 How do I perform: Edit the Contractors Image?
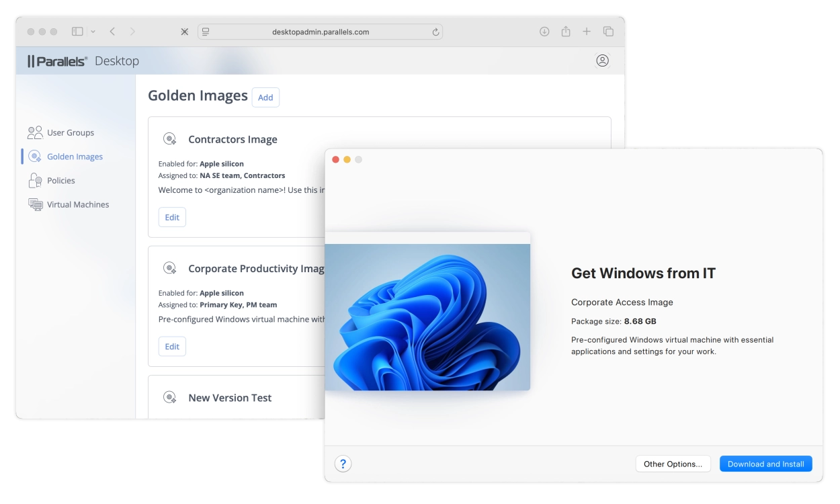point(172,217)
